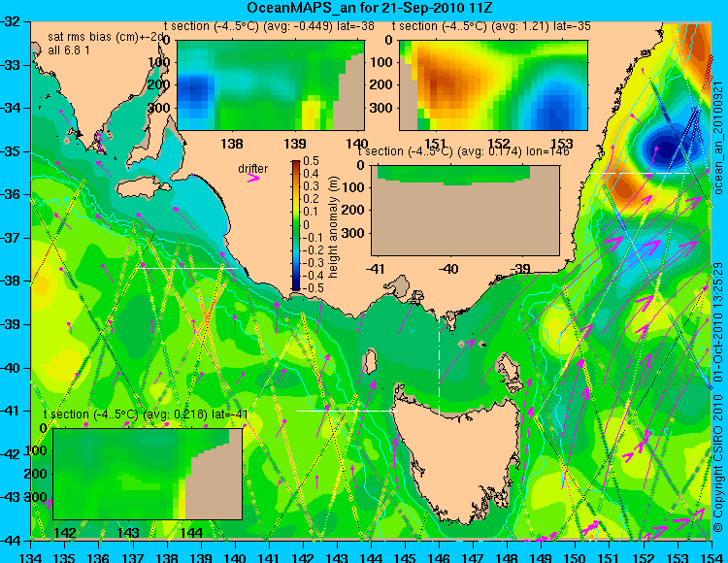
Task: Click the height anomaly color bar
Action: click(x=296, y=226)
